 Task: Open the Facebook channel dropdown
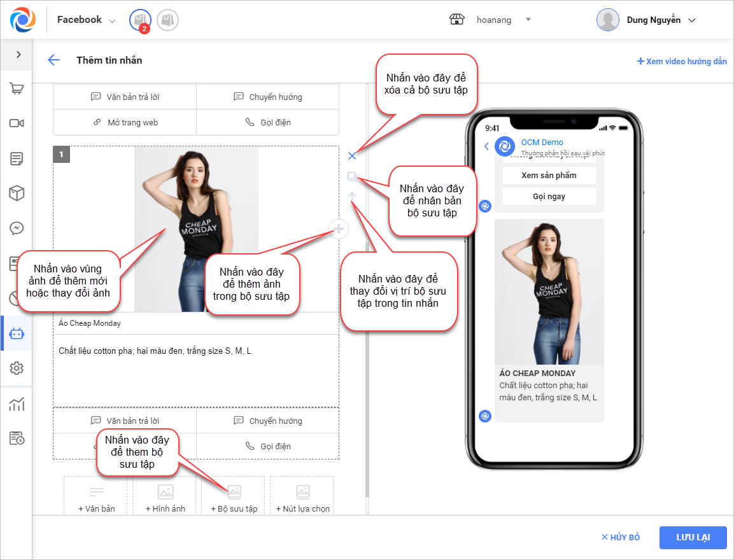pyautogui.click(x=86, y=20)
